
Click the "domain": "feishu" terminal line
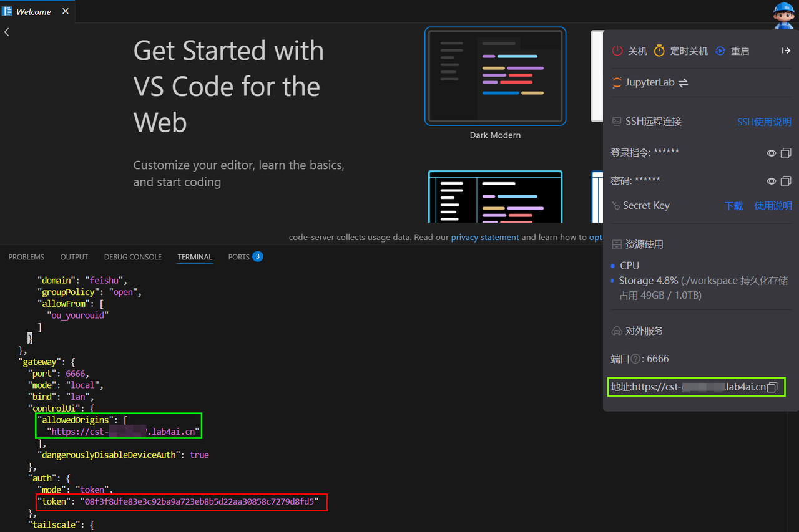pyautogui.click(x=82, y=281)
